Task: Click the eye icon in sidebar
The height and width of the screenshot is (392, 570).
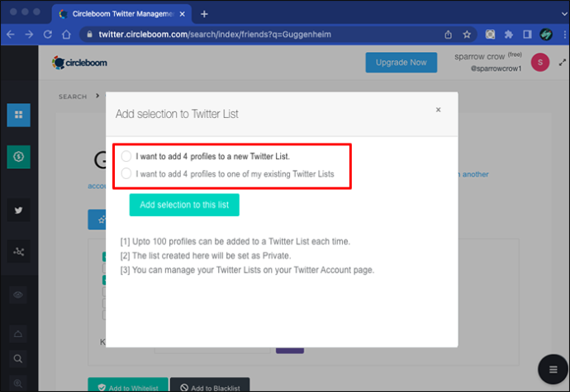Action: (x=18, y=295)
